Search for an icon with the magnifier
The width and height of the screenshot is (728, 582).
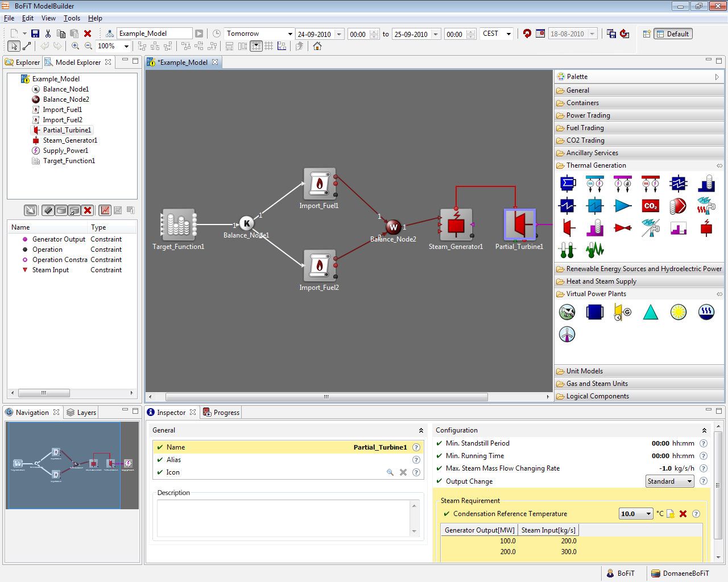click(x=390, y=472)
